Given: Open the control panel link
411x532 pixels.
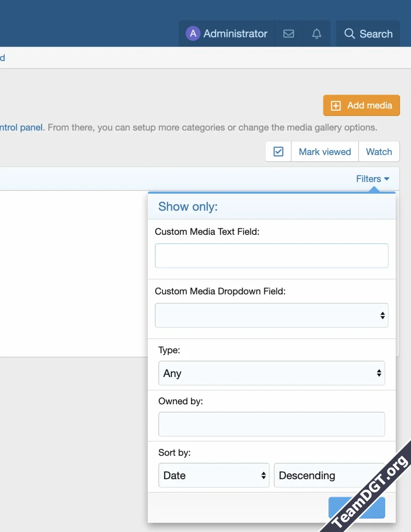Looking at the screenshot, I should [x=22, y=127].
